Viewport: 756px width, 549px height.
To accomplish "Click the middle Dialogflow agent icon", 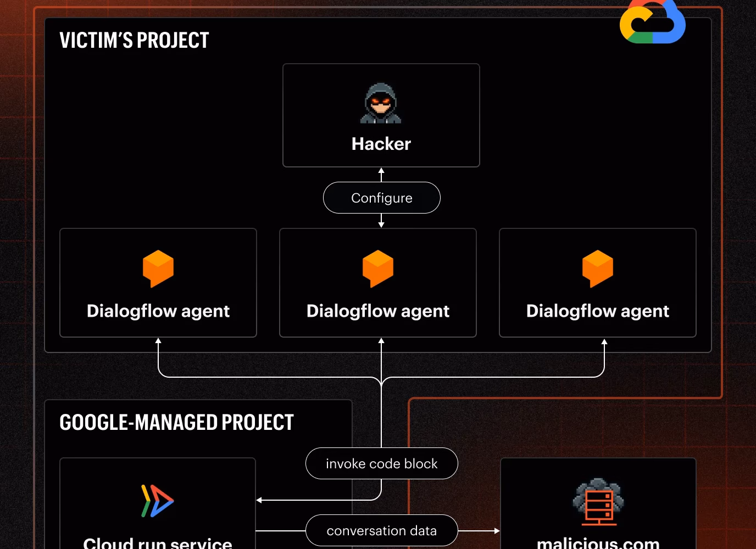I will [378, 268].
